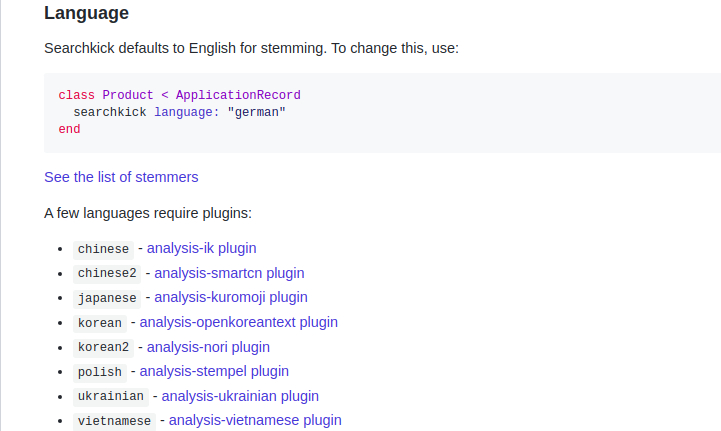721x431 pixels.
Task: Click the "Searchkick defaults to English" paragraph
Action: click(x=252, y=48)
